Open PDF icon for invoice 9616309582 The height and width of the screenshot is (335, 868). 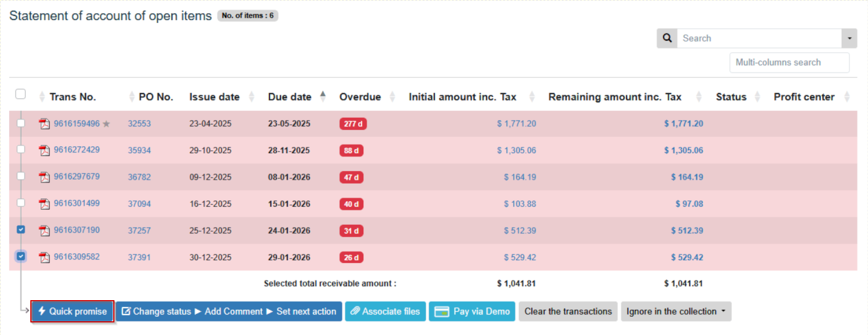click(45, 257)
